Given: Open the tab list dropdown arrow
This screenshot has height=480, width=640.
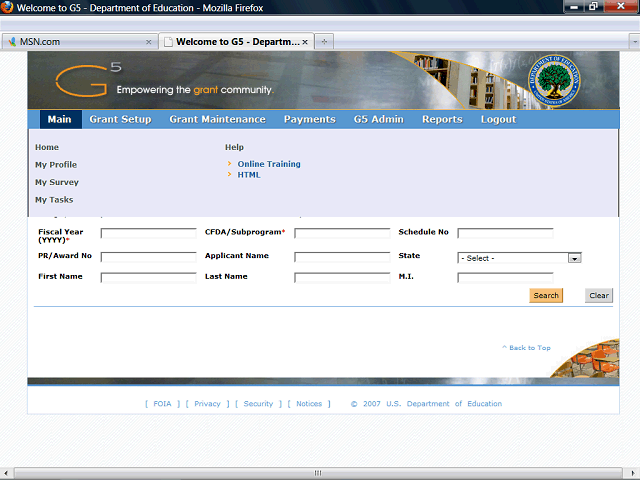Looking at the screenshot, I should [x=635, y=42].
